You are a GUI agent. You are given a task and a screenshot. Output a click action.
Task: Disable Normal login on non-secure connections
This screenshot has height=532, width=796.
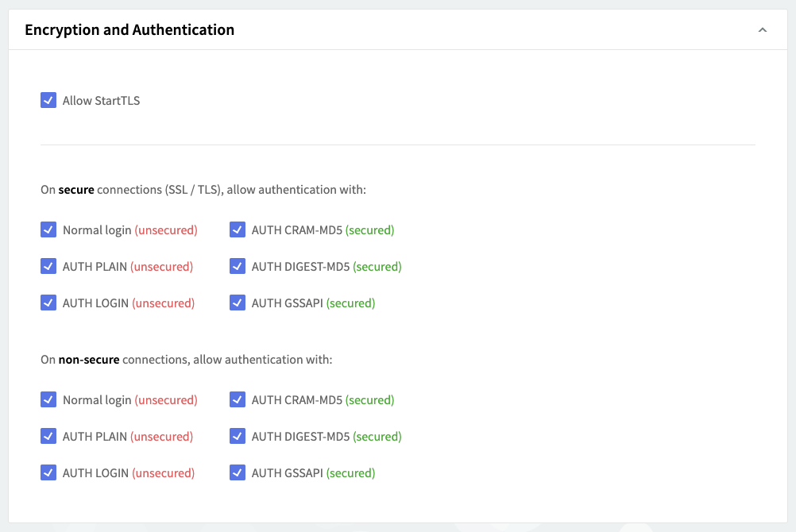click(48, 399)
